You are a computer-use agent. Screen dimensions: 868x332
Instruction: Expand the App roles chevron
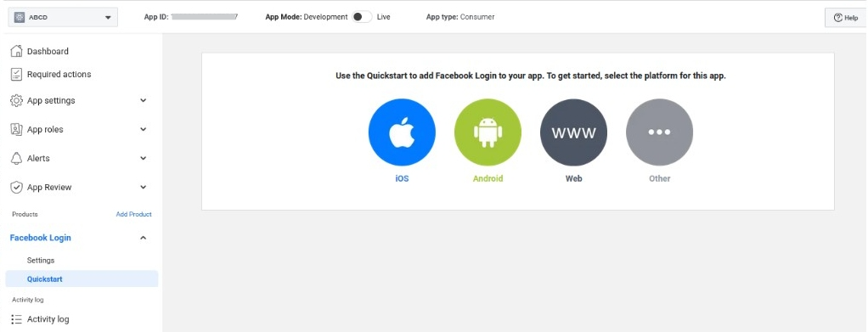tap(143, 129)
